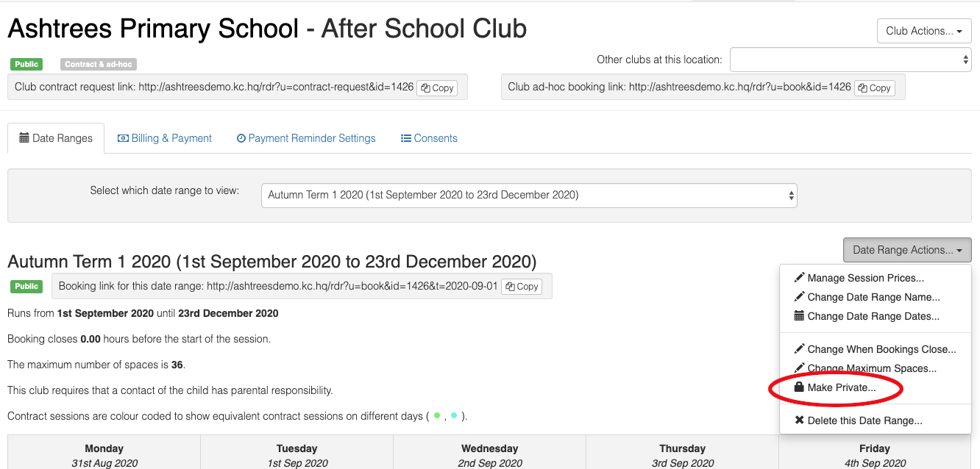Expand the Other clubs at this location selector

(x=851, y=60)
